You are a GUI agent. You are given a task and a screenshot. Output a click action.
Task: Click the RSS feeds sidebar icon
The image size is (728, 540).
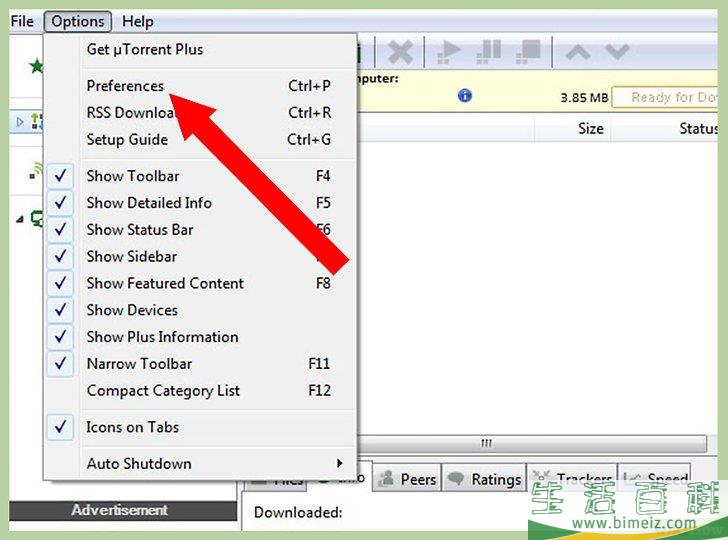coord(36,170)
